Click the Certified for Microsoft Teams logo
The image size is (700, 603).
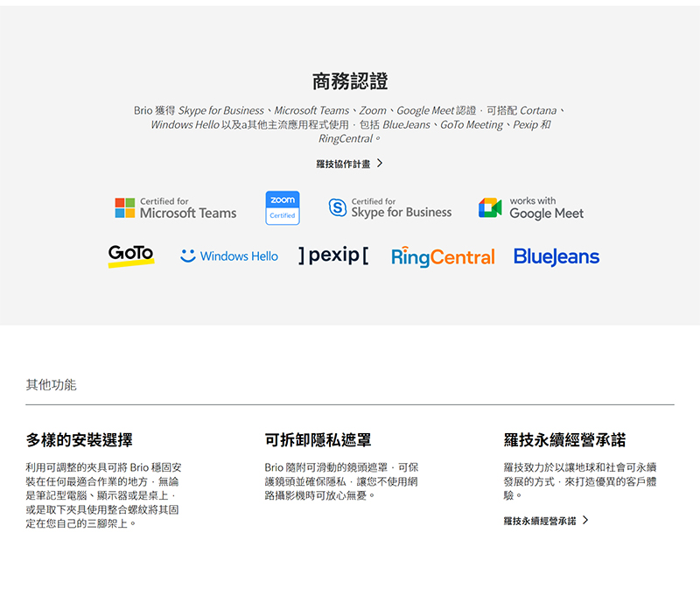(x=176, y=208)
